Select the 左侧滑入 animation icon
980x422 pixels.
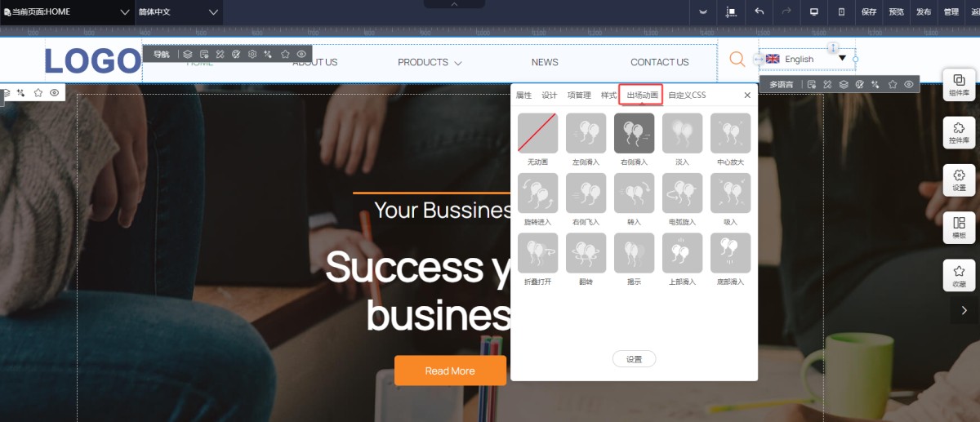(586, 133)
